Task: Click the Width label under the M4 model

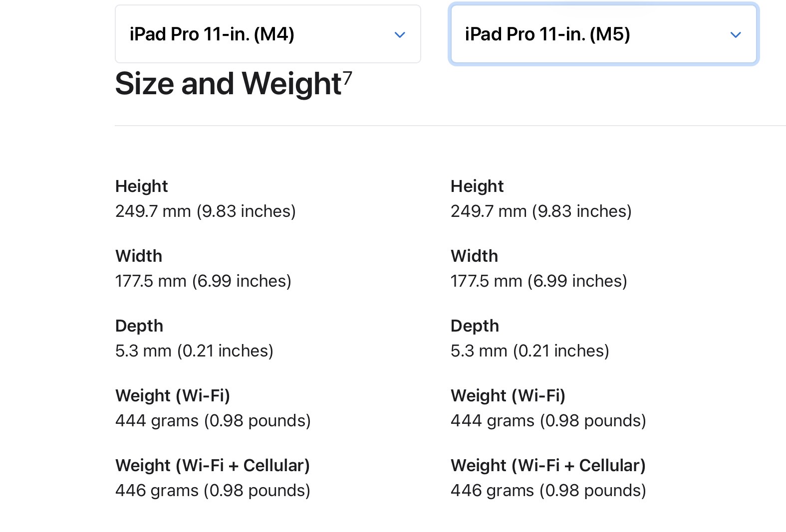Action: pyautogui.click(x=138, y=256)
